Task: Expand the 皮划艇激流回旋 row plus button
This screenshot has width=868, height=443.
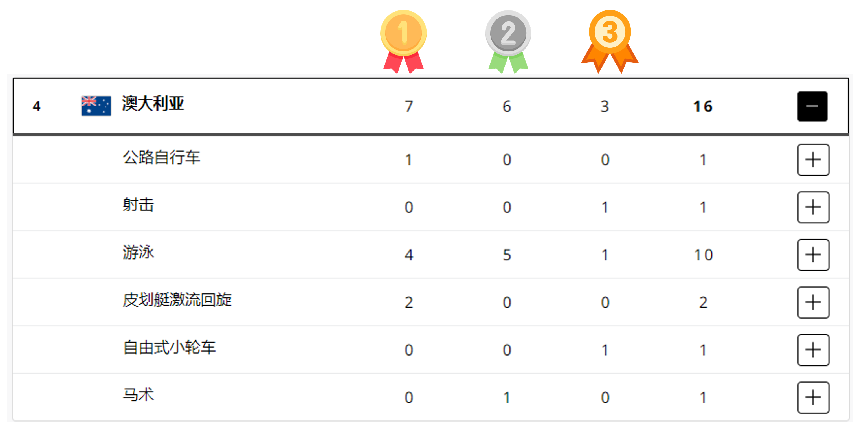Action: point(813,302)
